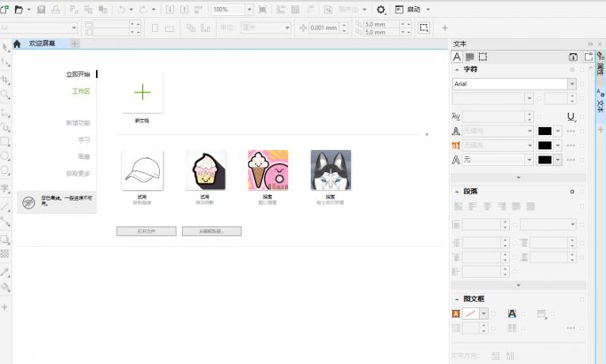This screenshot has height=364, width=606.
Task: Select the Ellipse tool in the toolbox
Action: [5, 157]
